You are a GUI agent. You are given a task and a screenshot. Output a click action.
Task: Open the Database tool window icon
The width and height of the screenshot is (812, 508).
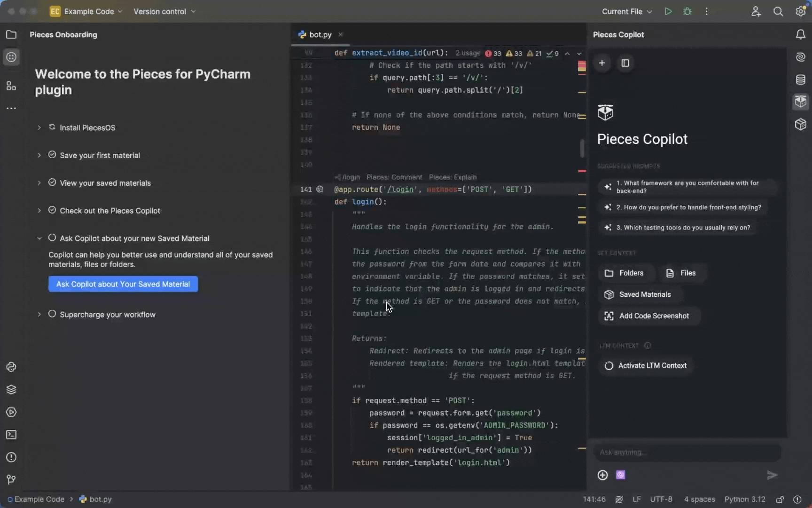point(801,79)
